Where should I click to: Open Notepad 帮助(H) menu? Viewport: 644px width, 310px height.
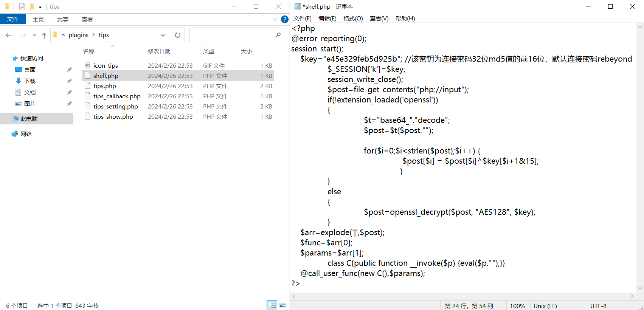[x=405, y=19]
